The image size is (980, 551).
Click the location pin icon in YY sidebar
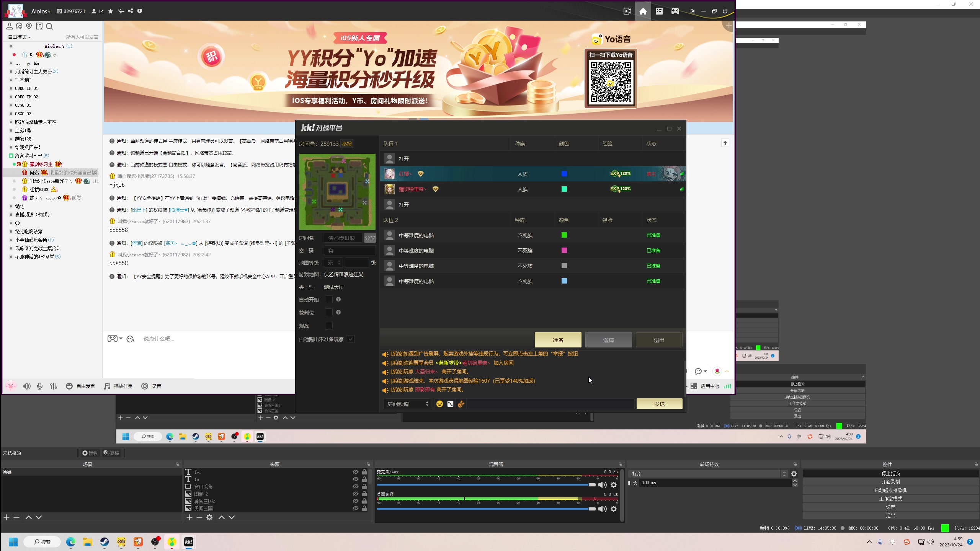(29, 26)
